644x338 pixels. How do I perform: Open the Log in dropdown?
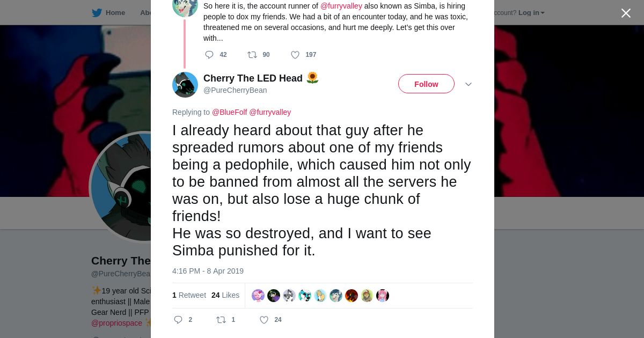click(531, 13)
